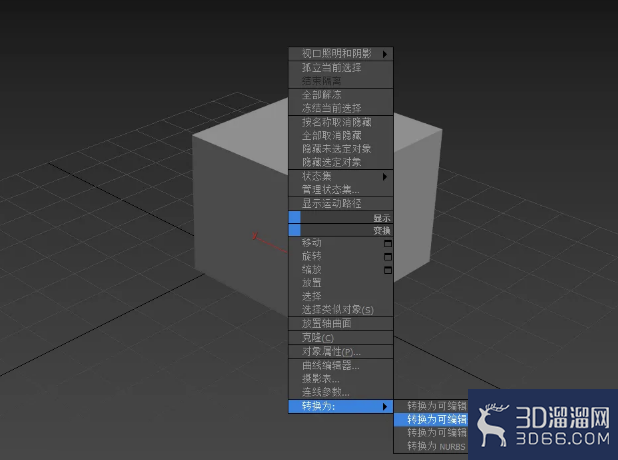Choose 转换为 NURBS submenu entry
Screen dimensions: 618x460
431,446
